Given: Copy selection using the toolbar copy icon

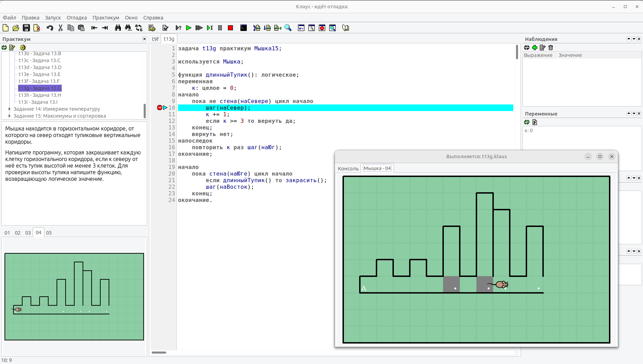Looking at the screenshot, I should click(x=71, y=28).
